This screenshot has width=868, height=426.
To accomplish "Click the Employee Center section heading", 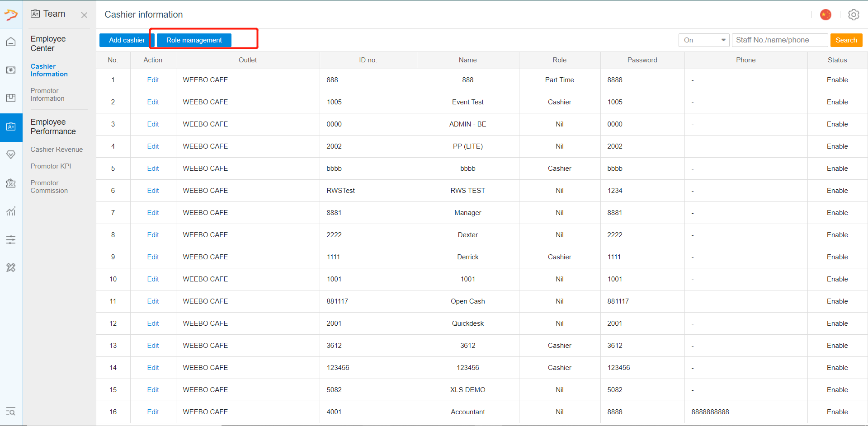I will (x=48, y=44).
